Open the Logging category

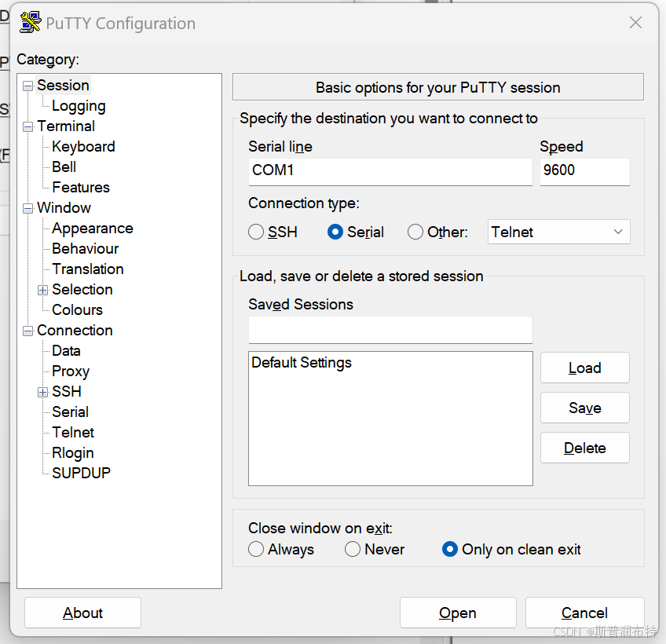point(79,106)
